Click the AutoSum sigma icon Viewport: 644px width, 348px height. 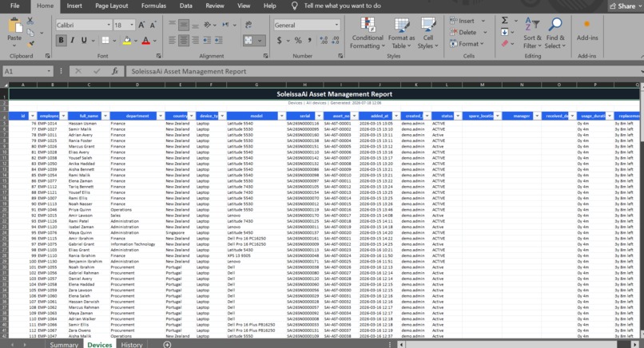point(505,21)
